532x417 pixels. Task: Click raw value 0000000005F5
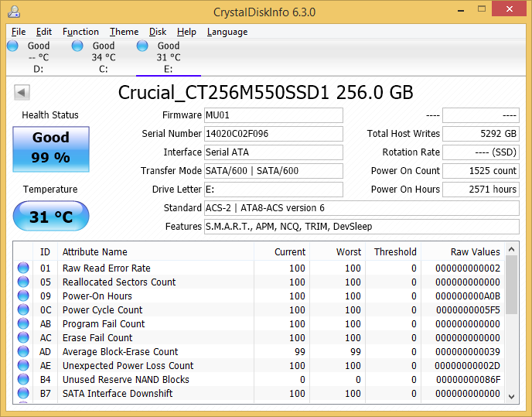coord(468,310)
